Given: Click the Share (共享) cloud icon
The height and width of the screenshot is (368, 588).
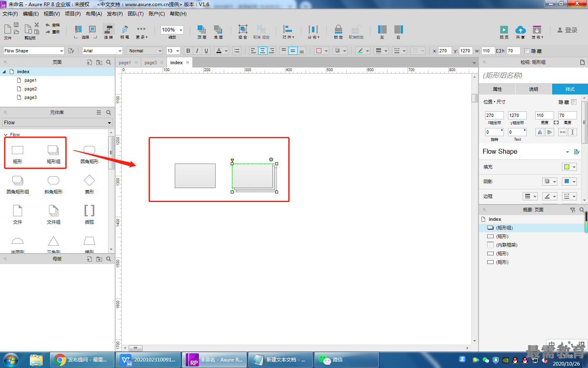Looking at the screenshot, I should 520,30.
